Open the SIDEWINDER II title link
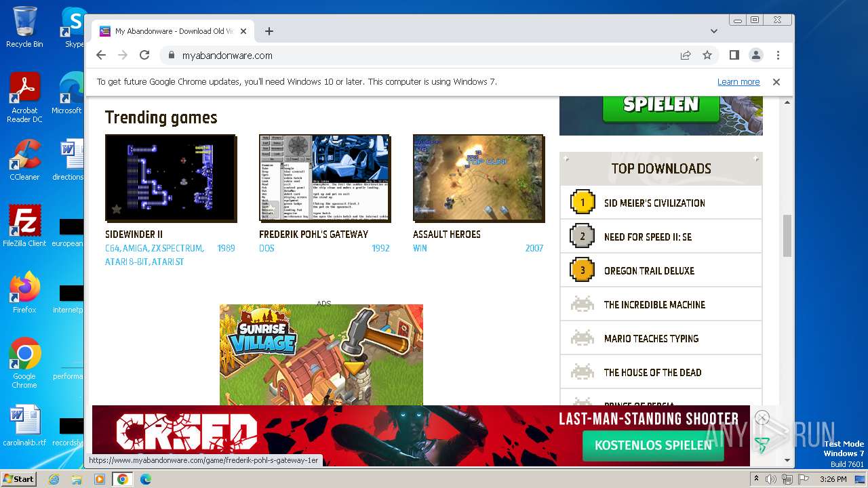The width and height of the screenshot is (868, 488). pos(134,235)
